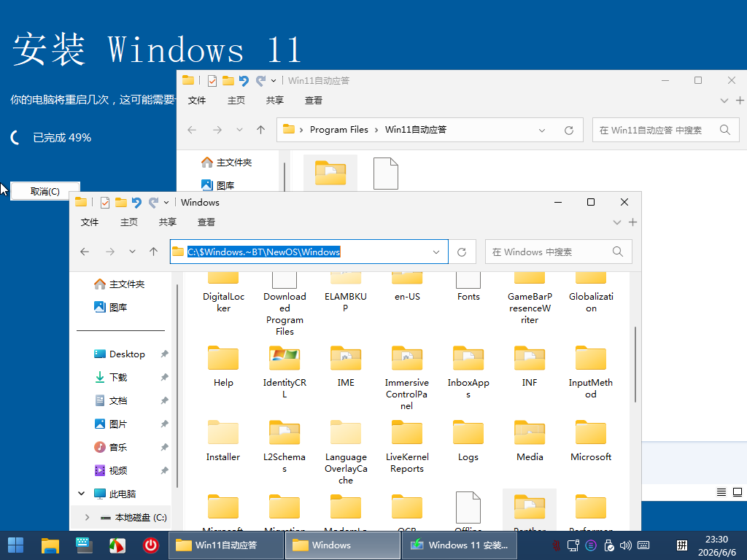Screen dimensions: 747x560
Task: Click the 取消(C) button in setup
Action: click(44, 191)
